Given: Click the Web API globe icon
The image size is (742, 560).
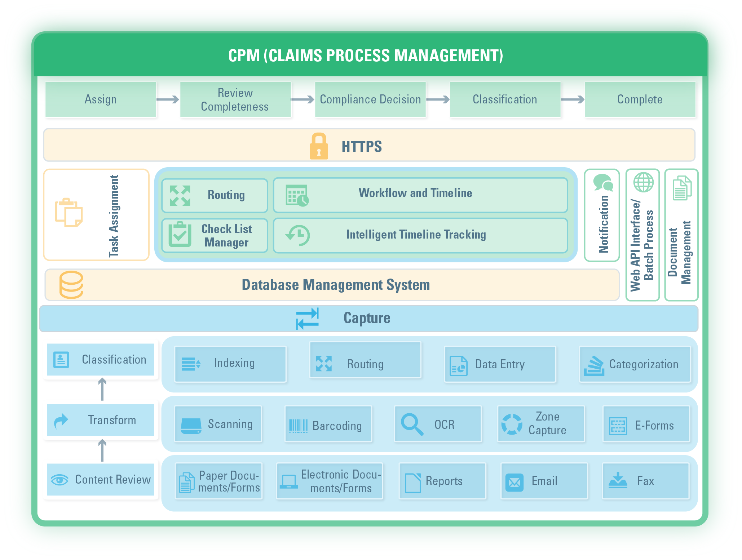Looking at the screenshot, I should 644,182.
